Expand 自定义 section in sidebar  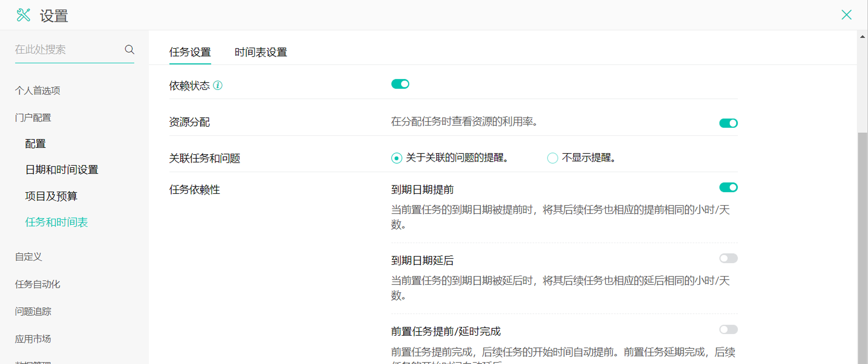pos(28,257)
